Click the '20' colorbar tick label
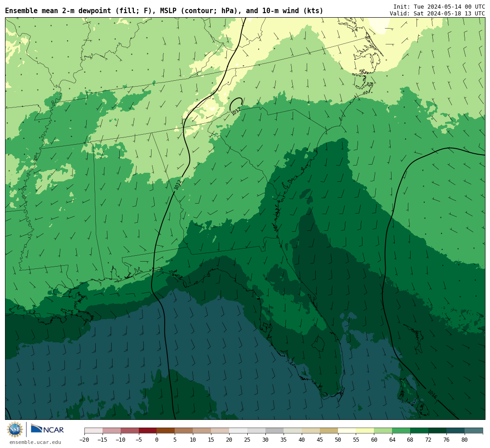Viewport: 490px width, 448px height. point(230,440)
